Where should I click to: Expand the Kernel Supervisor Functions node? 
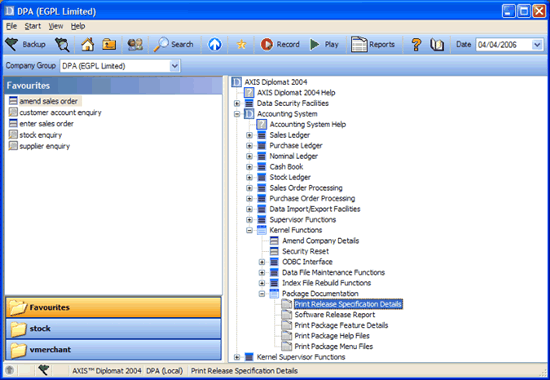(237, 357)
